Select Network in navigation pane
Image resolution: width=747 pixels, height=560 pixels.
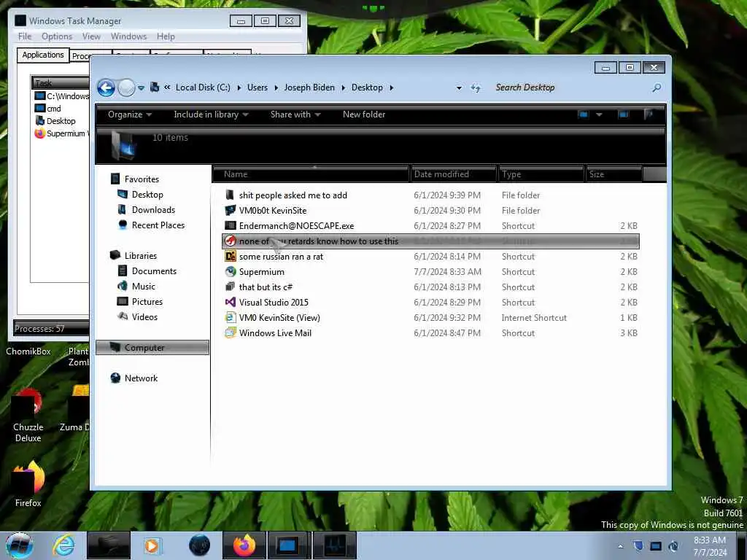click(141, 378)
